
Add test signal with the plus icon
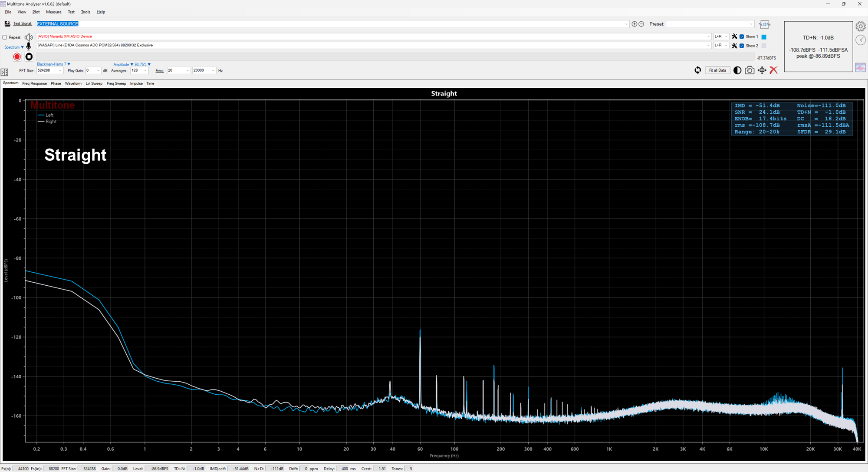pyautogui.click(x=635, y=24)
